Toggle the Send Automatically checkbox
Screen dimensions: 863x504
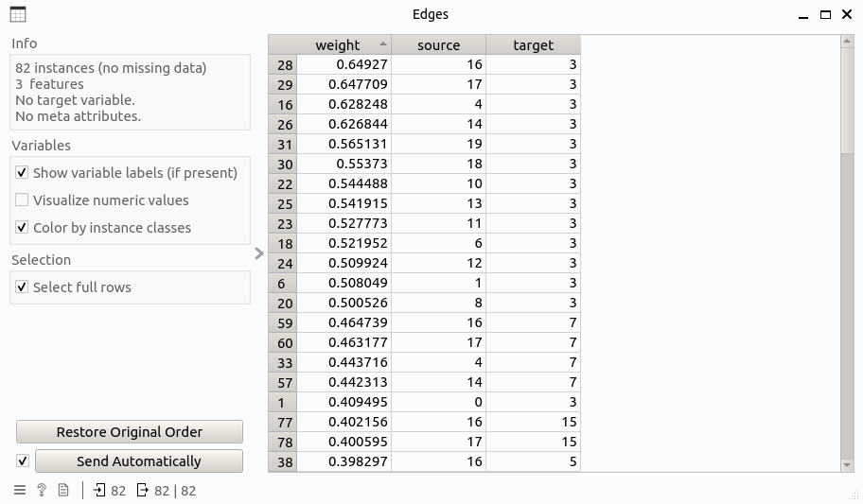tap(22, 461)
